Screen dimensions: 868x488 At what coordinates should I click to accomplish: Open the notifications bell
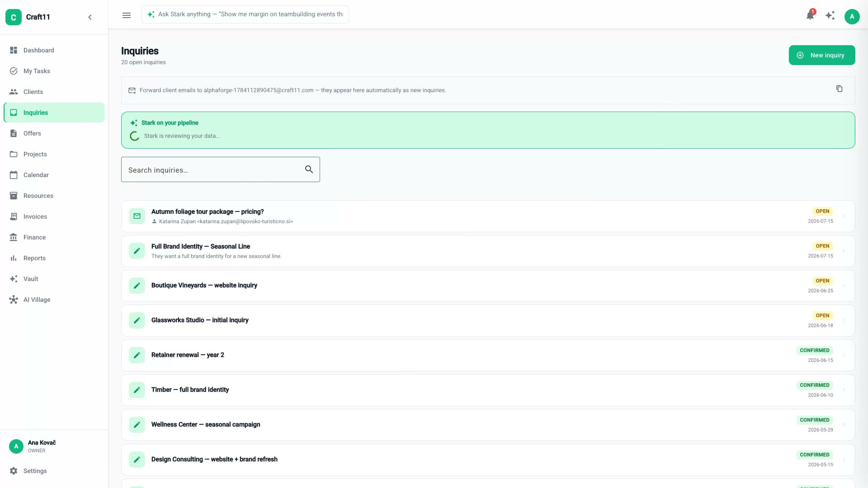[810, 16]
